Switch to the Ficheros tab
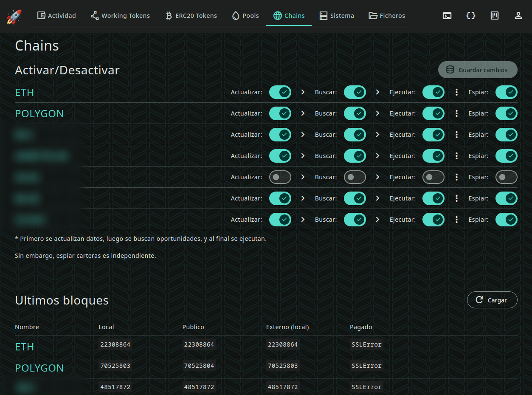Viewport: 532px width, 395px height. coord(386,16)
